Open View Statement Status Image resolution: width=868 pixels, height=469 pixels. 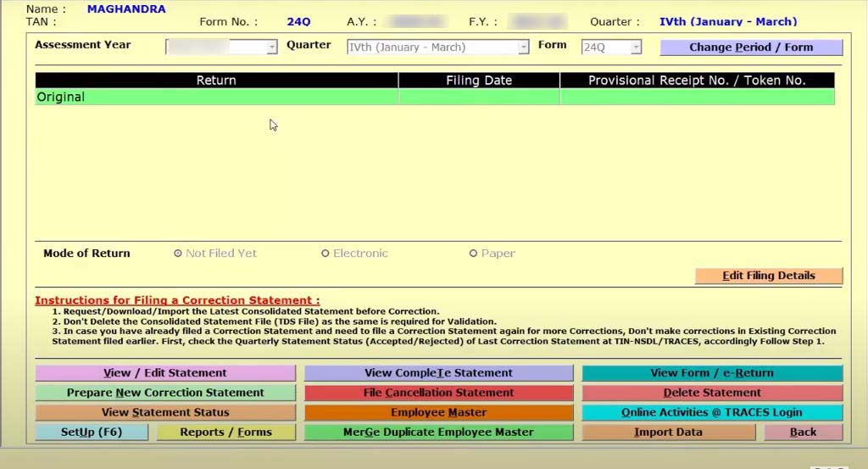coord(165,412)
